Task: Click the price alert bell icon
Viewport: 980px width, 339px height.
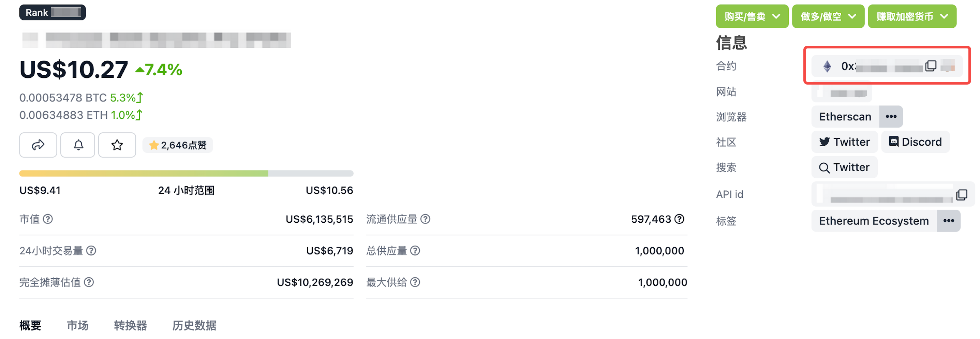Action: click(x=78, y=145)
